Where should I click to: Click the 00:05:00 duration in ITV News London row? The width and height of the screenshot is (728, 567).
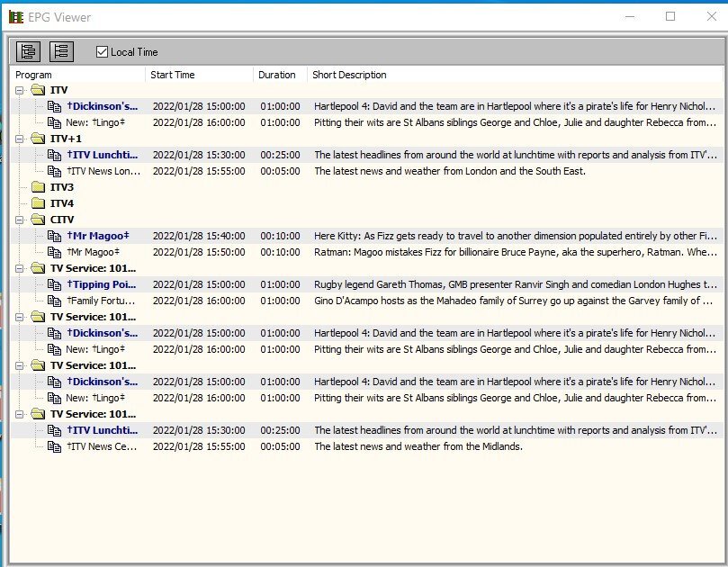tap(280, 171)
